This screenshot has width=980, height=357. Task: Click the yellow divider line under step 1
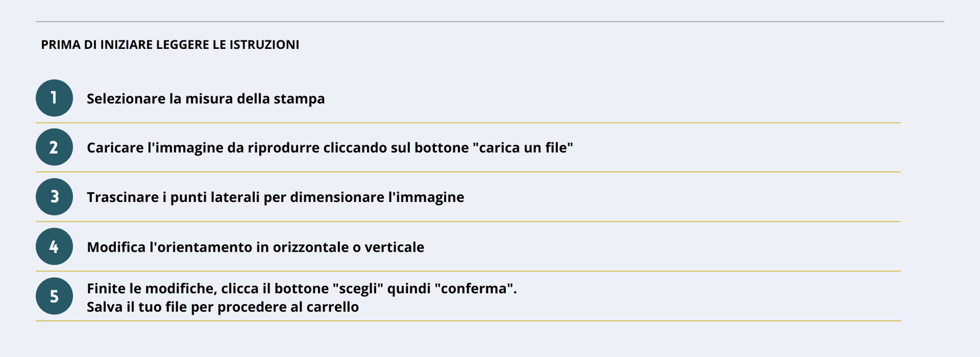pos(468,122)
